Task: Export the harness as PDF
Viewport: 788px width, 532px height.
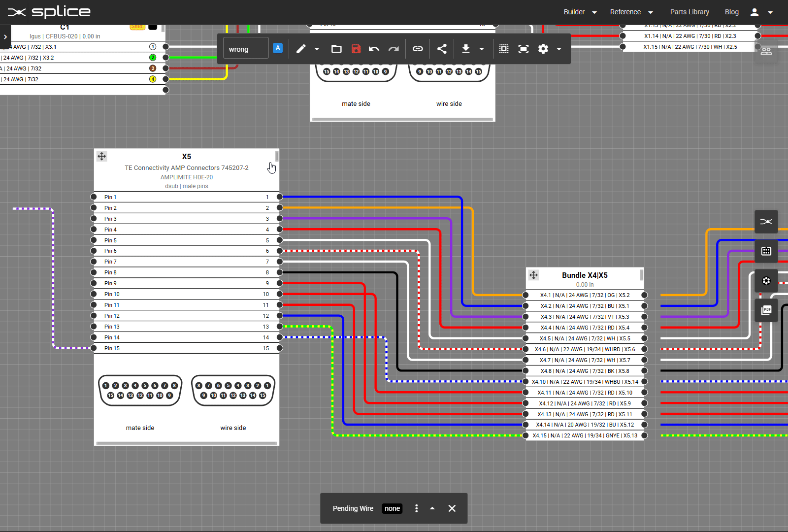Action: pos(766,310)
